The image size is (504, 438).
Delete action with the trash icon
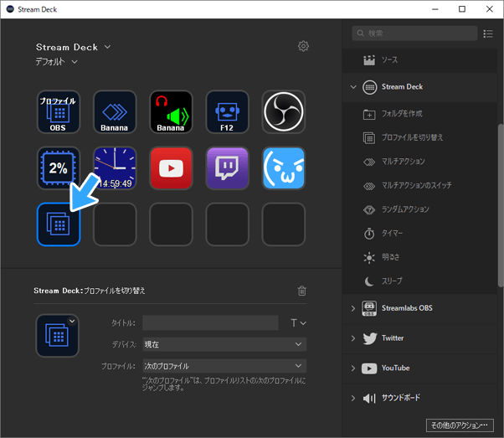302,291
